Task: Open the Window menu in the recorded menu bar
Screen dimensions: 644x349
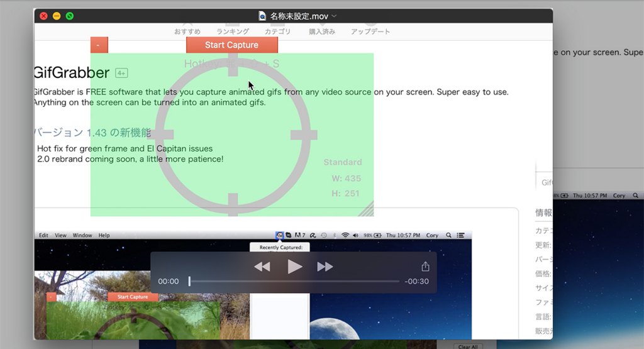Action: pyautogui.click(x=82, y=235)
